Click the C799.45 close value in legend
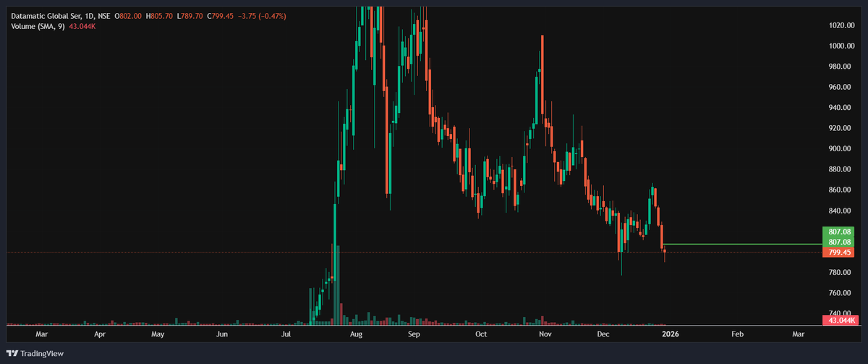This screenshot has height=364, width=868. [221, 16]
